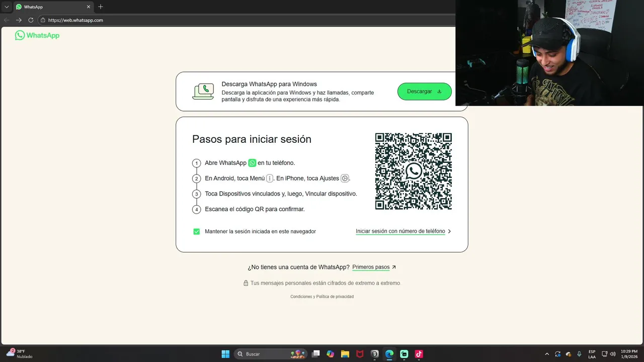Click the OneDrive cloud icon in tray
Image resolution: width=644 pixels, height=362 pixels.
[569, 354]
